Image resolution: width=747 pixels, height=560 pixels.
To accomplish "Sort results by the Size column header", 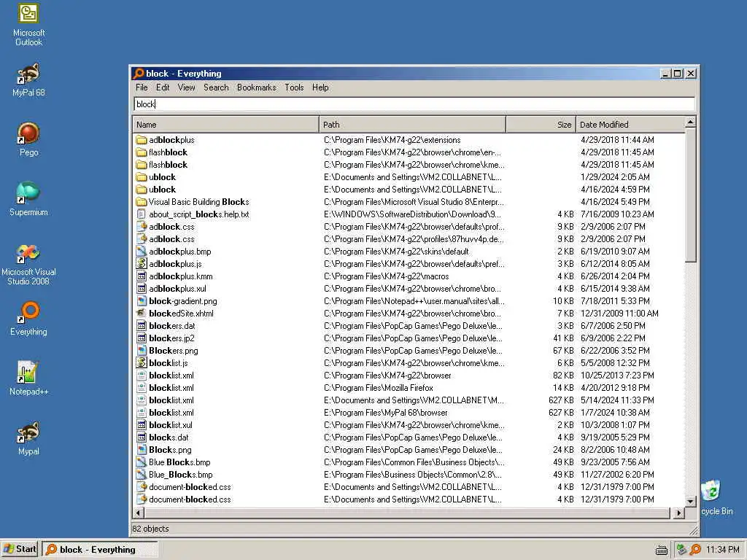I will 541,125.
